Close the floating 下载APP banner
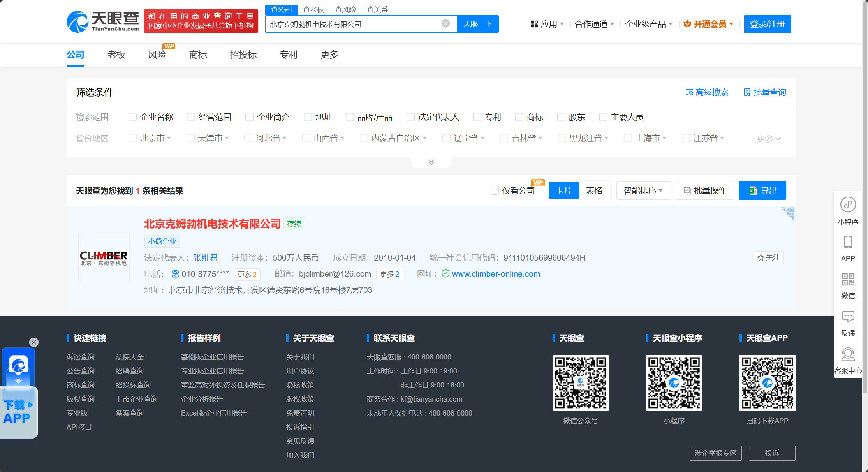Screen dimensions: 868x472 point(34,342)
